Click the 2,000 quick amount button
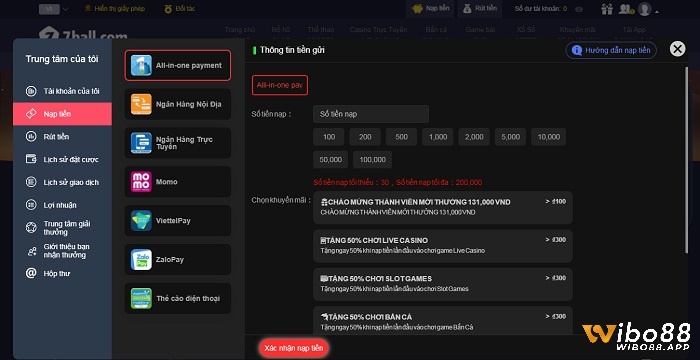 pyautogui.click(x=474, y=137)
